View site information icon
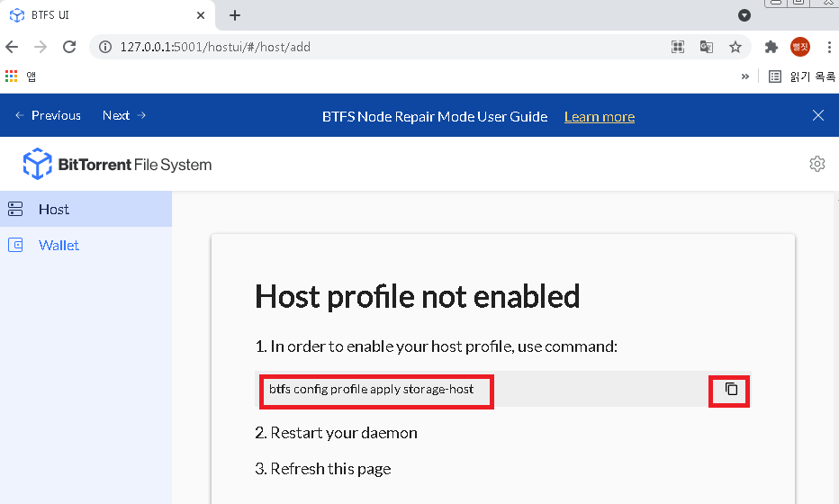 coord(105,47)
